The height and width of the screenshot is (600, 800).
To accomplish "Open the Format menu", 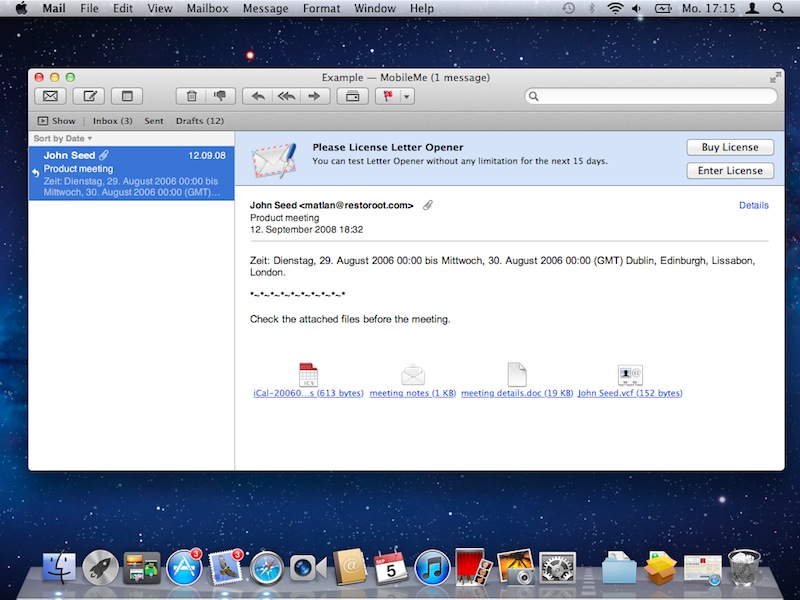I will 321,8.
